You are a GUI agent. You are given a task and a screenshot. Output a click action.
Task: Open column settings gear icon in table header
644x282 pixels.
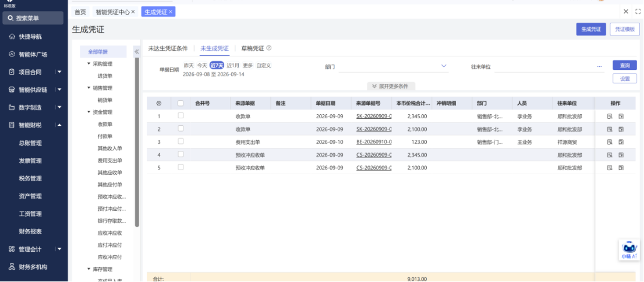tap(159, 103)
